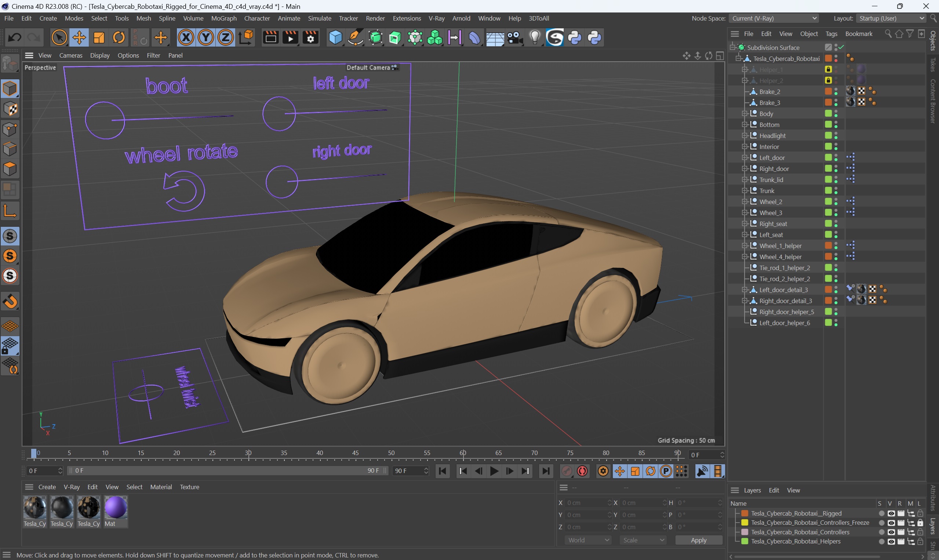Switch to Polygons mode
The image size is (939, 560).
coord(10,169)
